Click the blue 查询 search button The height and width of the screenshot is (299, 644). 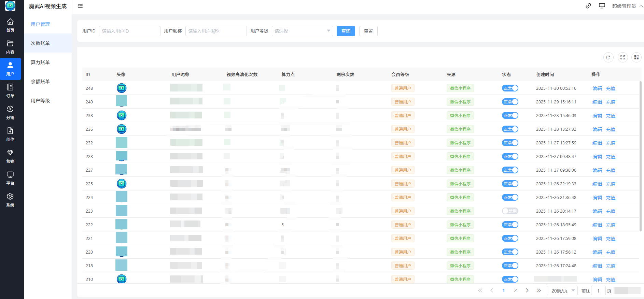[346, 31]
